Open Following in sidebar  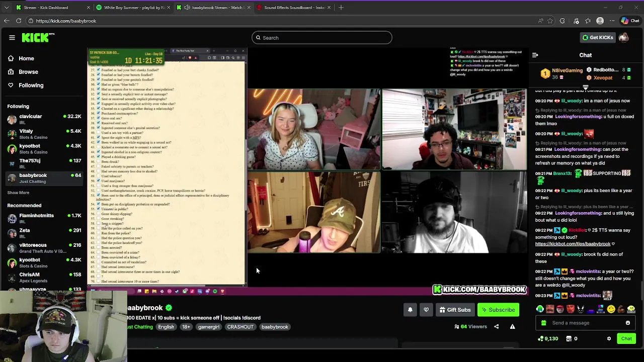click(25, 85)
